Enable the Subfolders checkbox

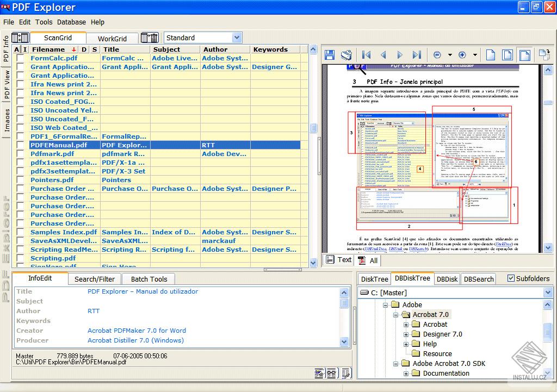pyautogui.click(x=510, y=278)
